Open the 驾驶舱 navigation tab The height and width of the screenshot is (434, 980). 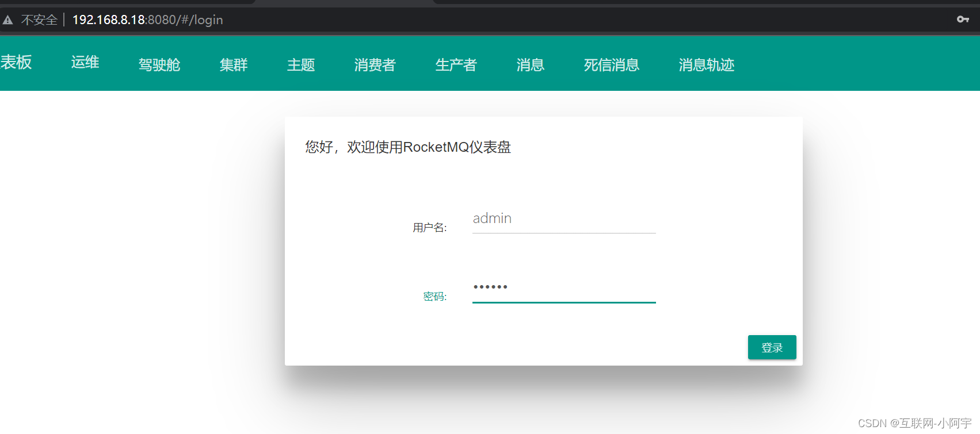159,65
